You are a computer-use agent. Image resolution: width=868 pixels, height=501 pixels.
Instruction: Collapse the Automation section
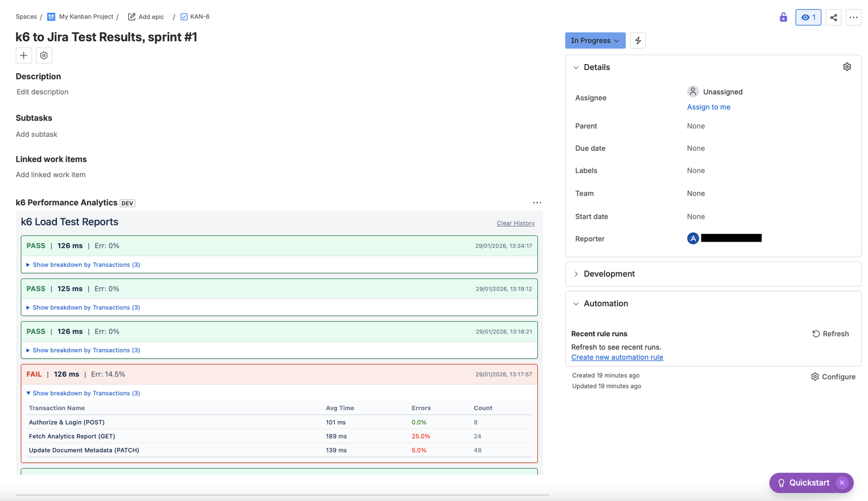point(576,304)
